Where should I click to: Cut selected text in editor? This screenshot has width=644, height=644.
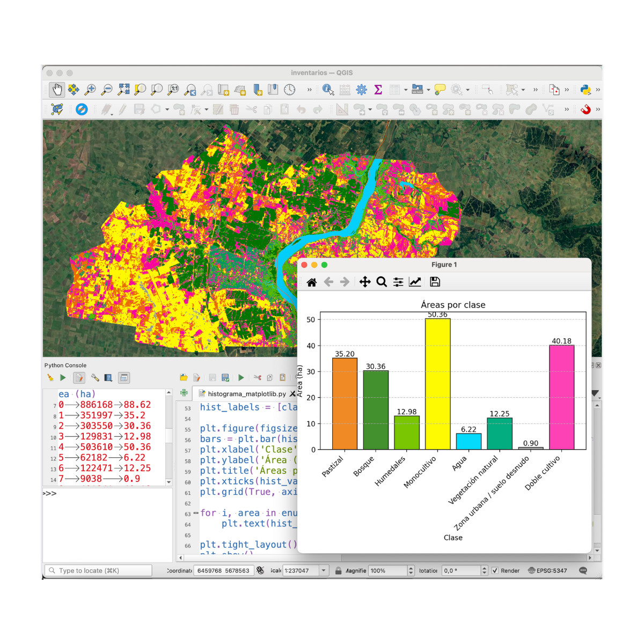click(257, 378)
